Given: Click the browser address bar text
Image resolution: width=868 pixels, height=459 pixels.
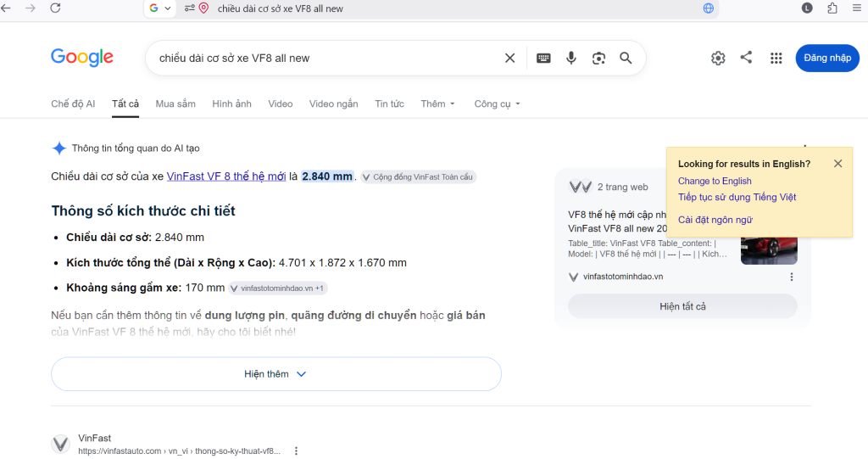Looking at the screenshot, I should (280, 8).
